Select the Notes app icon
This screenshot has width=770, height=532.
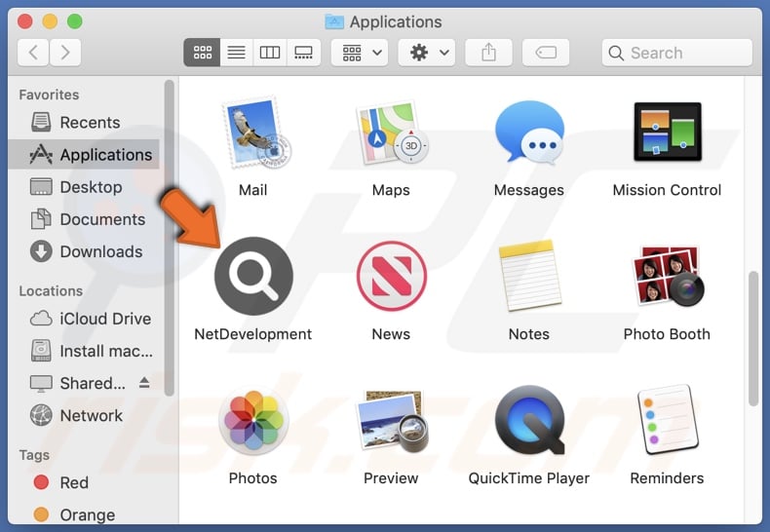[529, 276]
